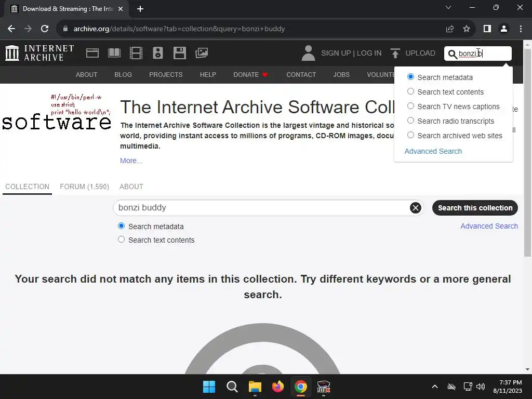Viewport: 532px width, 399px height.
Task: Switch to Chrome in taskbar
Action: [x=301, y=387]
